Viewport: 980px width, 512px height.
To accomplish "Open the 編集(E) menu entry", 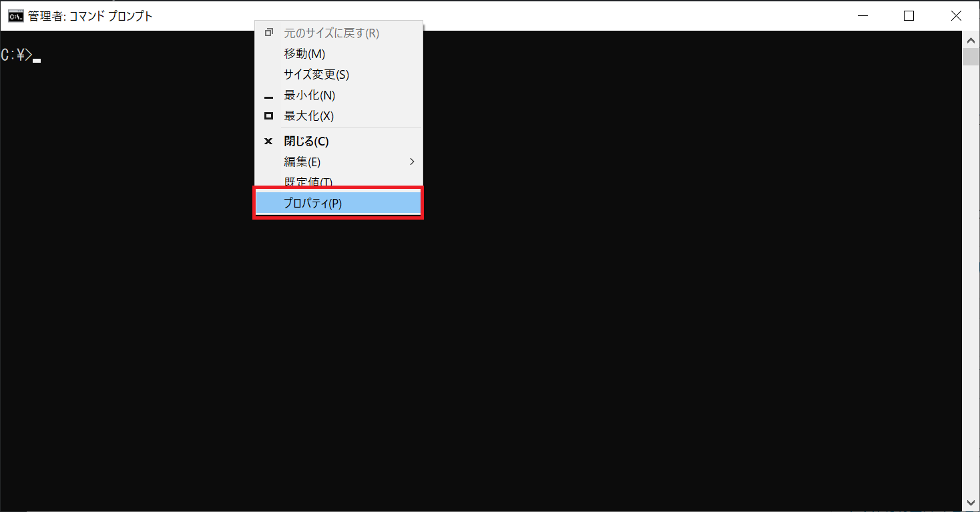I will [338, 162].
